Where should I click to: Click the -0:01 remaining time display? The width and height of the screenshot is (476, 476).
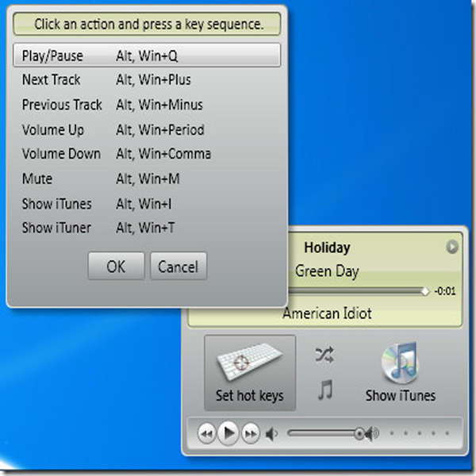tap(445, 291)
